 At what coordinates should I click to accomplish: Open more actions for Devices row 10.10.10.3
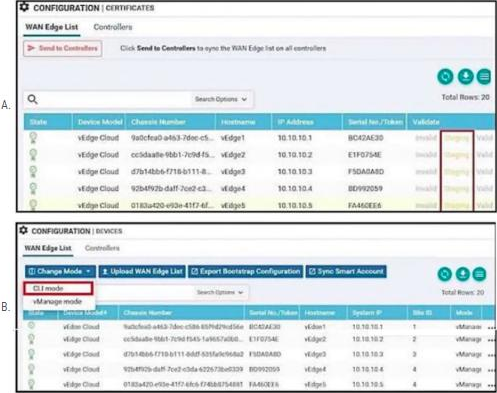click(491, 355)
